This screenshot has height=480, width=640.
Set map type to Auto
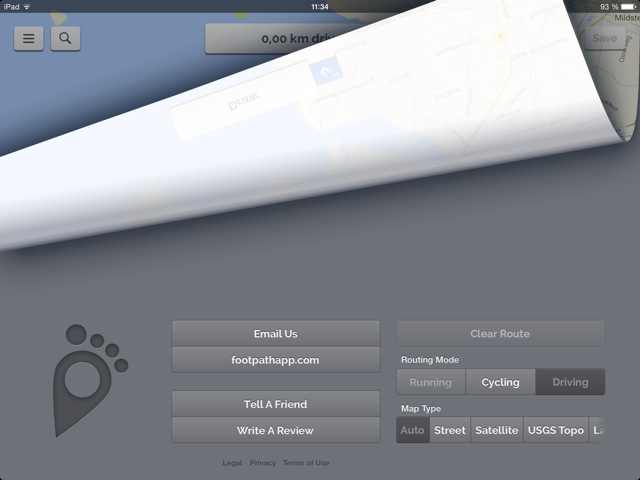click(413, 430)
